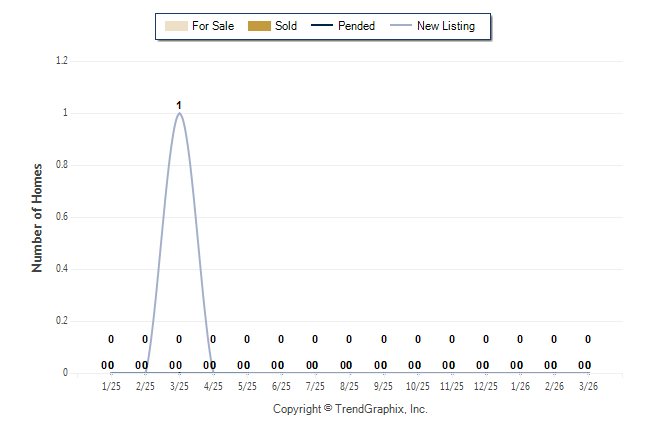Image resolution: width=646 pixels, height=434 pixels.
Task: Click the peak data point labeled 1
Action: pyautogui.click(x=179, y=113)
